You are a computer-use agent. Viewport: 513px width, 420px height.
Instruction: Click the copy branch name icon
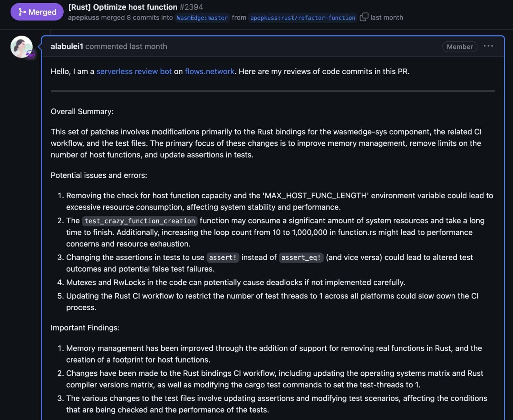pyautogui.click(x=364, y=17)
